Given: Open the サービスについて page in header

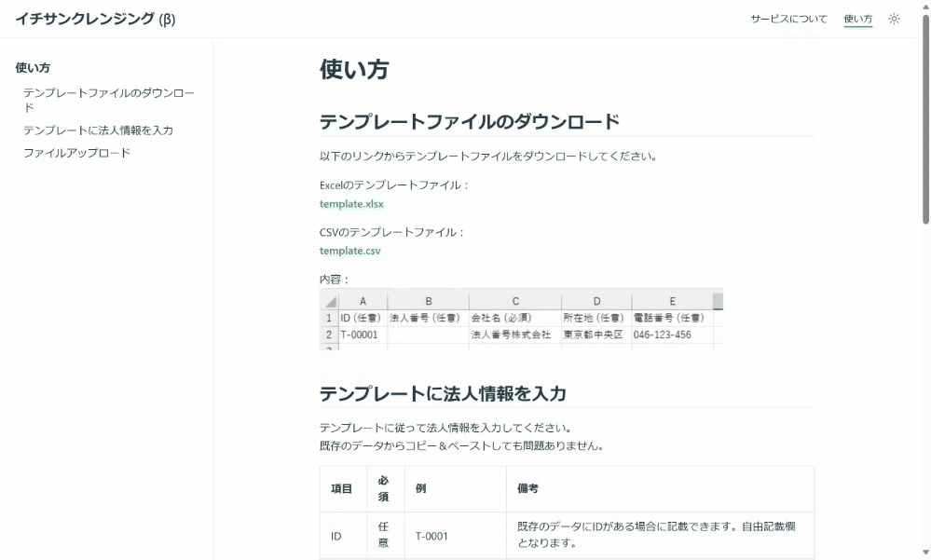Looking at the screenshot, I should 788,19.
